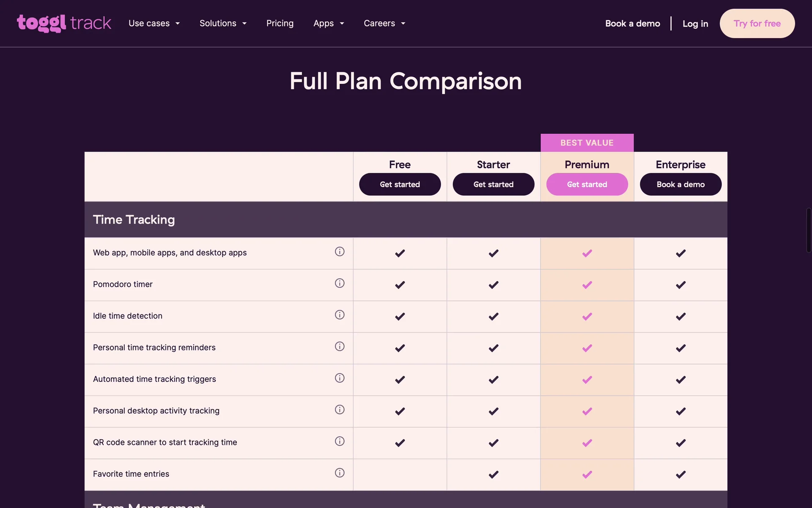Image resolution: width=812 pixels, height=508 pixels.
Task: Click the page's vertical scrollbar thumb
Action: click(x=809, y=230)
